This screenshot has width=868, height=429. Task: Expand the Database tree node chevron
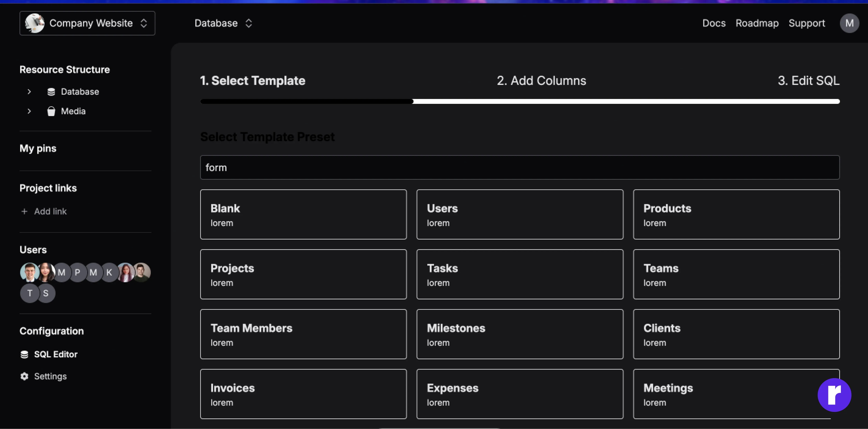tap(29, 91)
